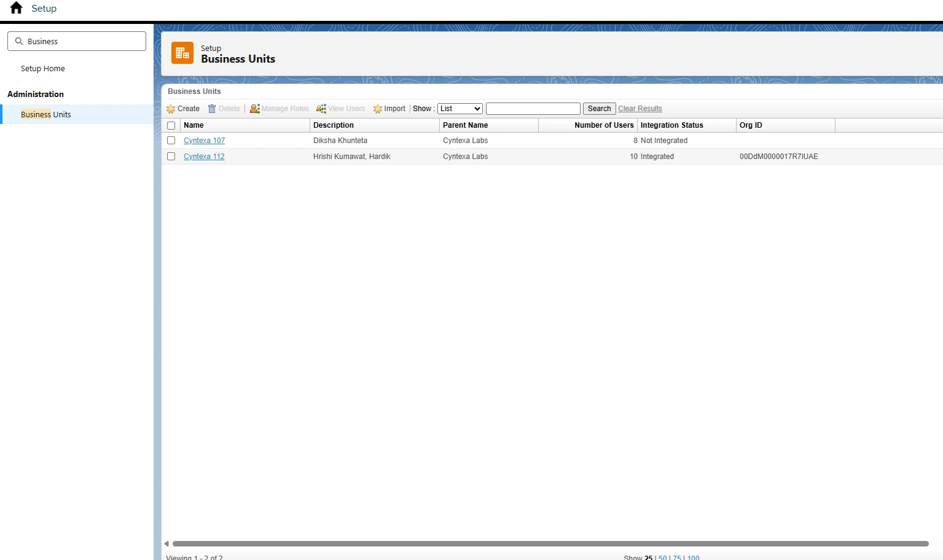Click the Business Units setup header icon
The width and height of the screenshot is (943, 560).
(x=182, y=53)
